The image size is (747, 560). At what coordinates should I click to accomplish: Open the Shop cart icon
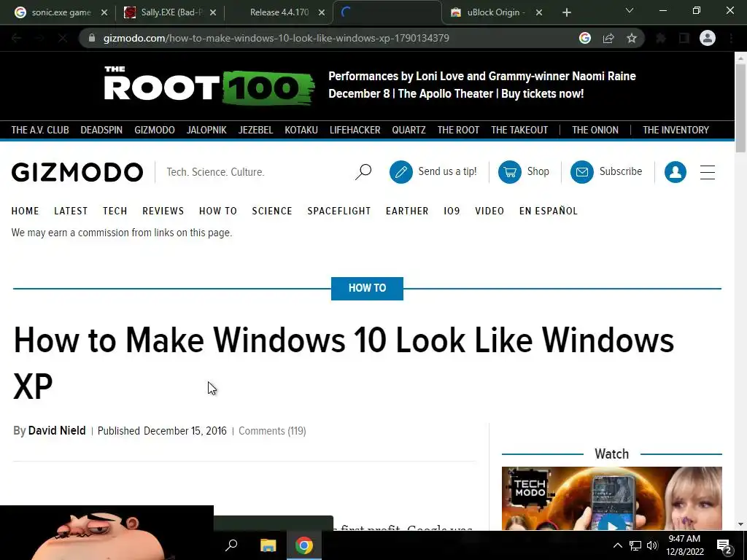pyautogui.click(x=509, y=171)
